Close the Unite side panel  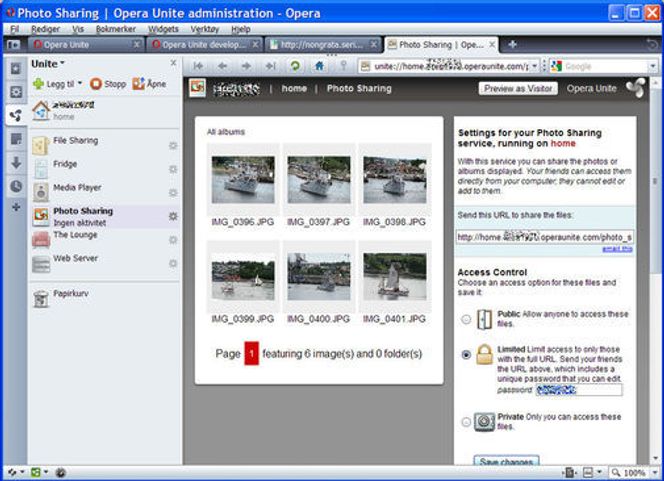click(x=173, y=63)
